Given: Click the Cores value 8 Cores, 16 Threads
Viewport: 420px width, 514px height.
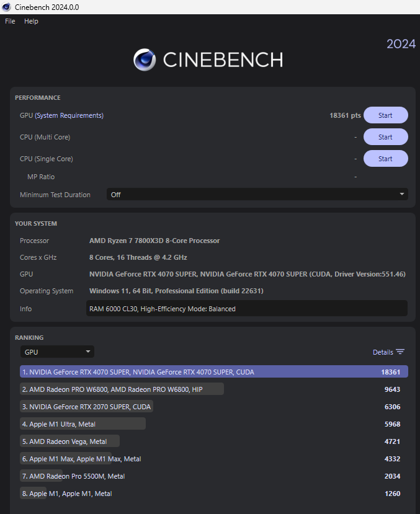Looking at the screenshot, I should click(x=138, y=257).
